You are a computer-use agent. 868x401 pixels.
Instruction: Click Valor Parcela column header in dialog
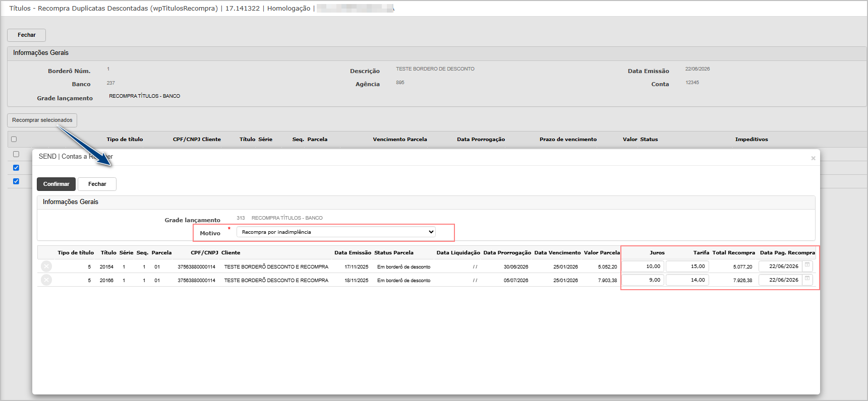tap(602, 253)
